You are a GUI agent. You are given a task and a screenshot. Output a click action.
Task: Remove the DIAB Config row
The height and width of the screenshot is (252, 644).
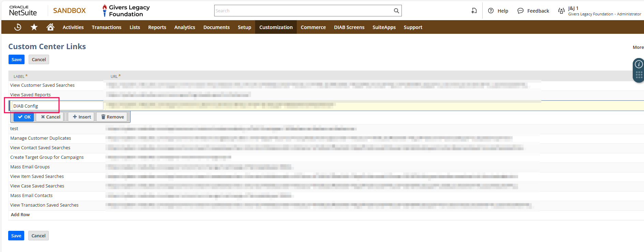click(113, 117)
